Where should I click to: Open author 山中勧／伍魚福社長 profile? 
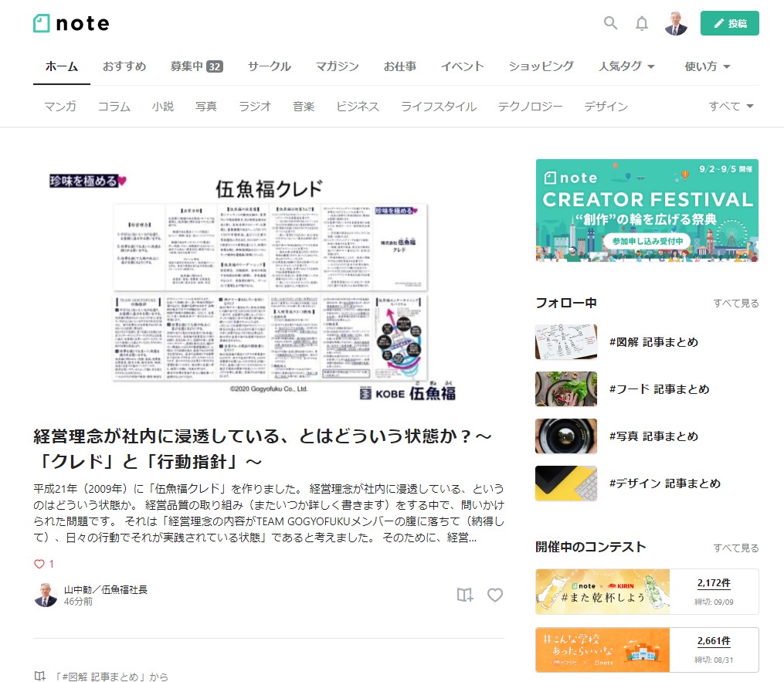click(x=106, y=589)
